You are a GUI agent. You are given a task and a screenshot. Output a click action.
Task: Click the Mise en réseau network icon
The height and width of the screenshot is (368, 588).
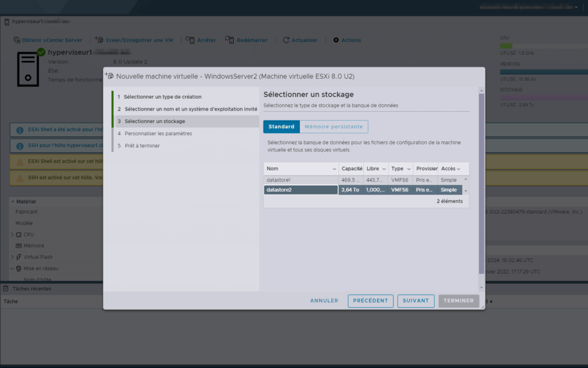(x=19, y=268)
